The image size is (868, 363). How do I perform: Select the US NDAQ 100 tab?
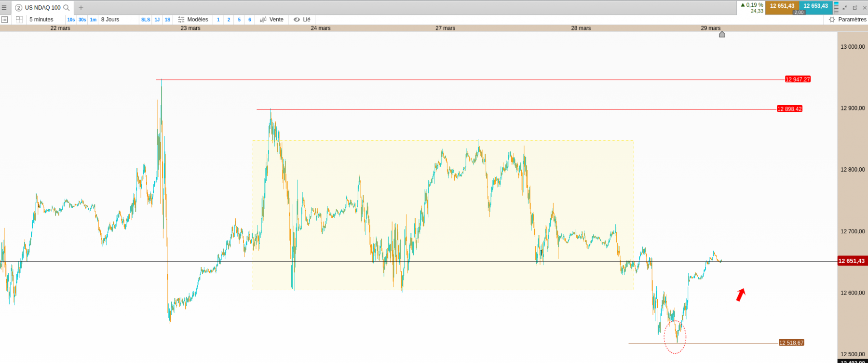pos(42,8)
